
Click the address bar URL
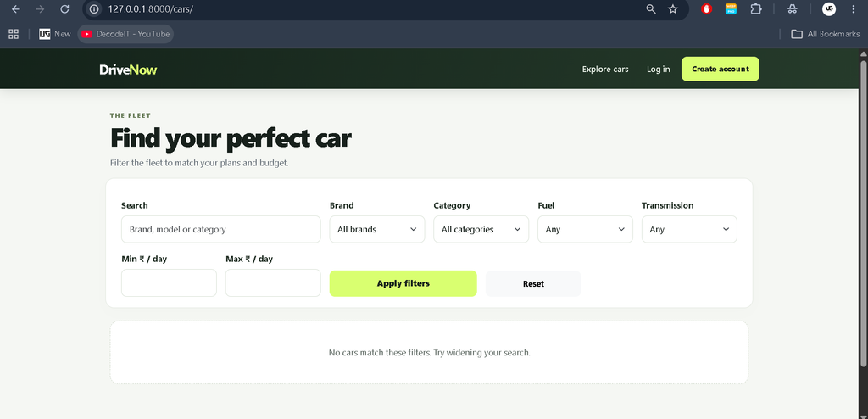151,8
